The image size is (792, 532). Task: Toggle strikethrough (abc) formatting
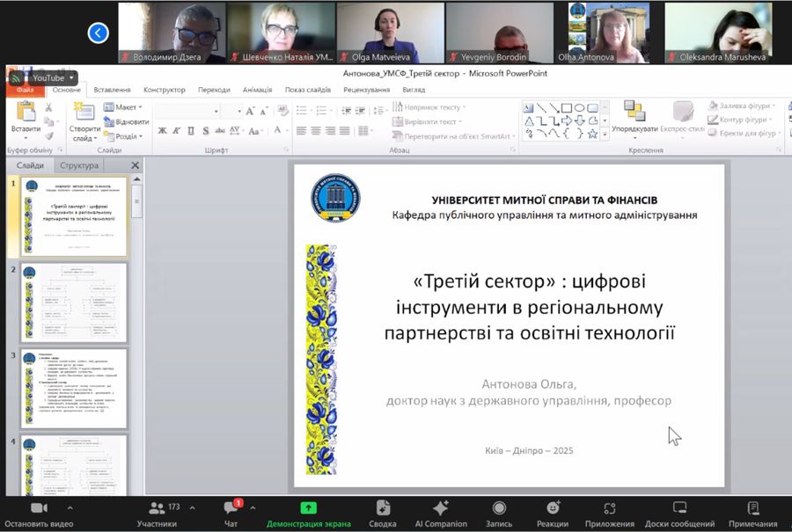pyautogui.click(x=220, y=131)
